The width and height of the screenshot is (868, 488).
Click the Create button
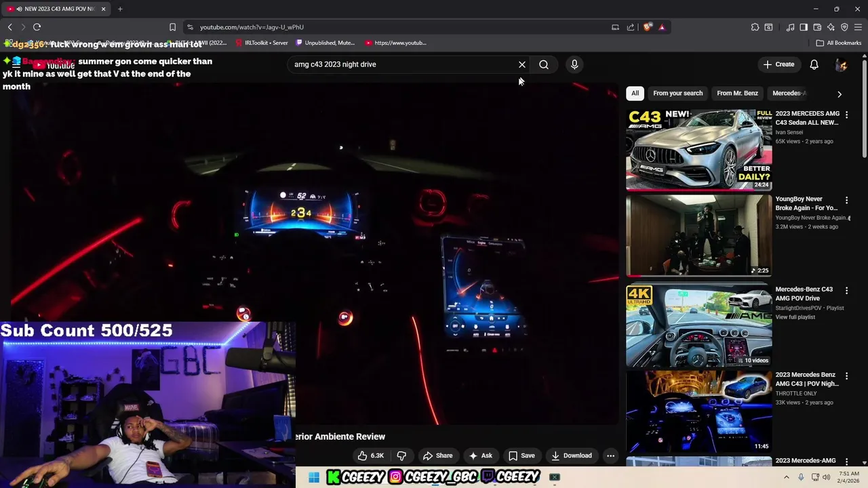coord(778,64)
